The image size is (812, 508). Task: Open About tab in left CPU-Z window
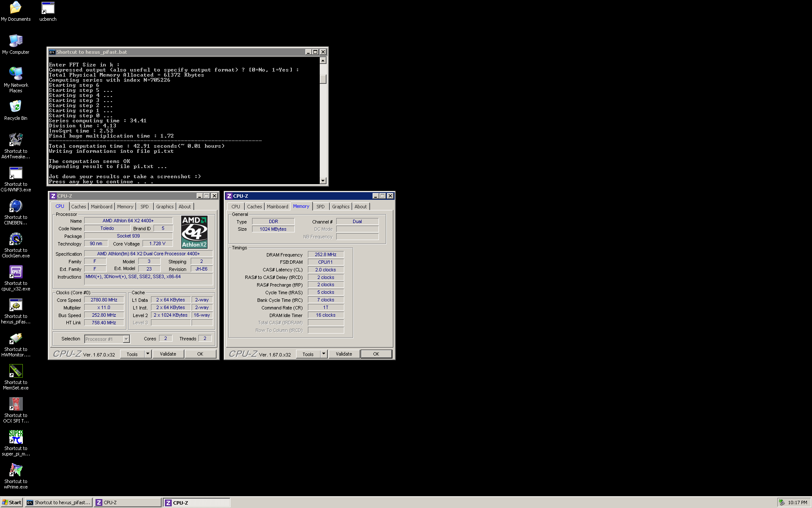pyautogui.click(x=185, y=207)
